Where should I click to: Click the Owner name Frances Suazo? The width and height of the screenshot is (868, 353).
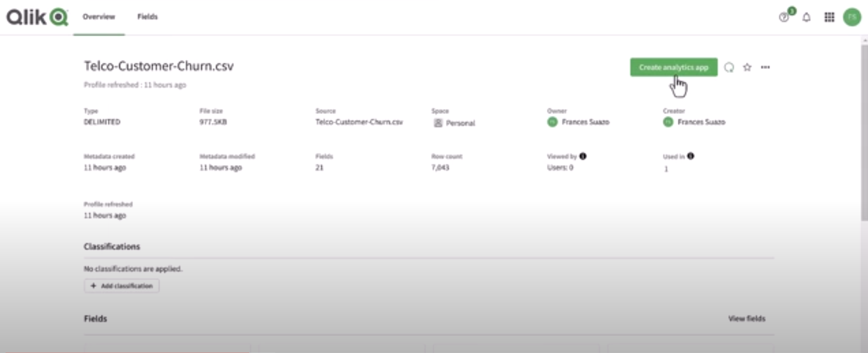(585, 122)
